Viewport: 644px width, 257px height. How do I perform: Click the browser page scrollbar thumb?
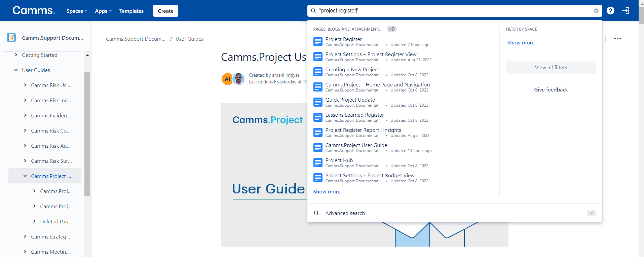point(641,15)
